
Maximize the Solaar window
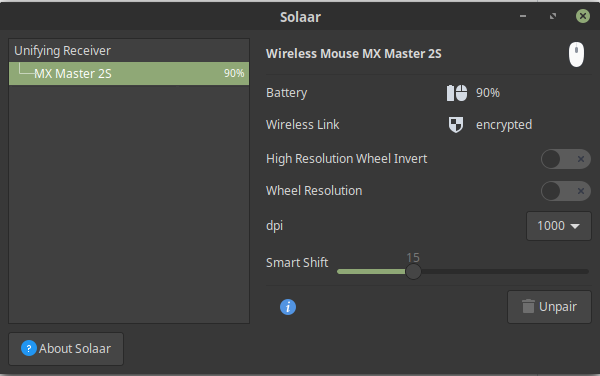(553, 16)
